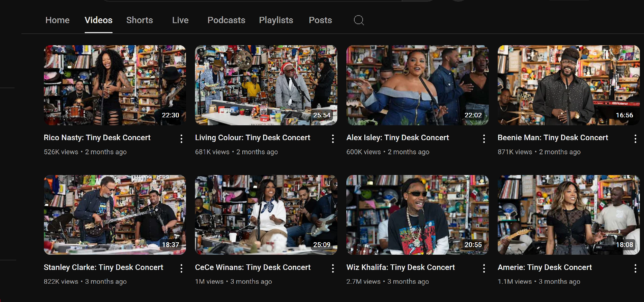This screenshot has height=302, width=644.
Task: Open the Live tab
Action: pyautogui.click(x=180, y=20)
